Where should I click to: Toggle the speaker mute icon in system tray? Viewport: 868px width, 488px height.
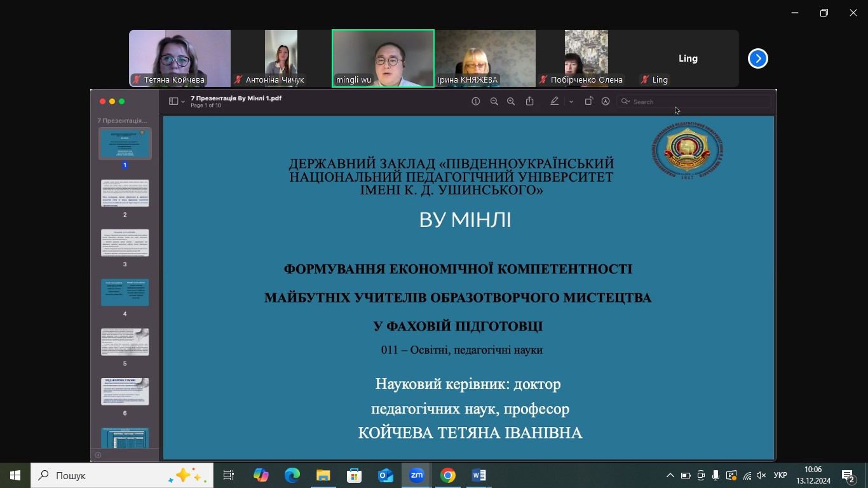pyautogui.click(x=761, y=475)
